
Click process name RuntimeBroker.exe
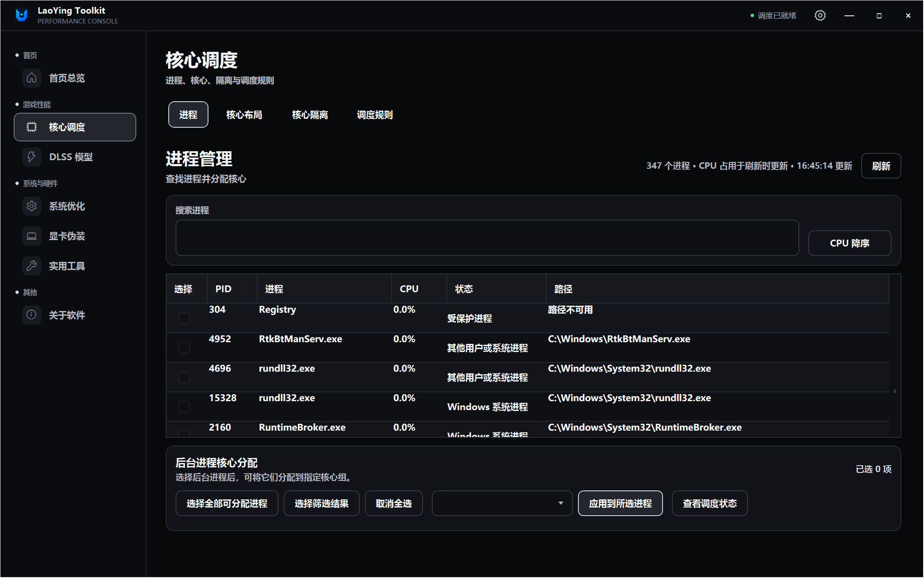[x=302, y=427]
